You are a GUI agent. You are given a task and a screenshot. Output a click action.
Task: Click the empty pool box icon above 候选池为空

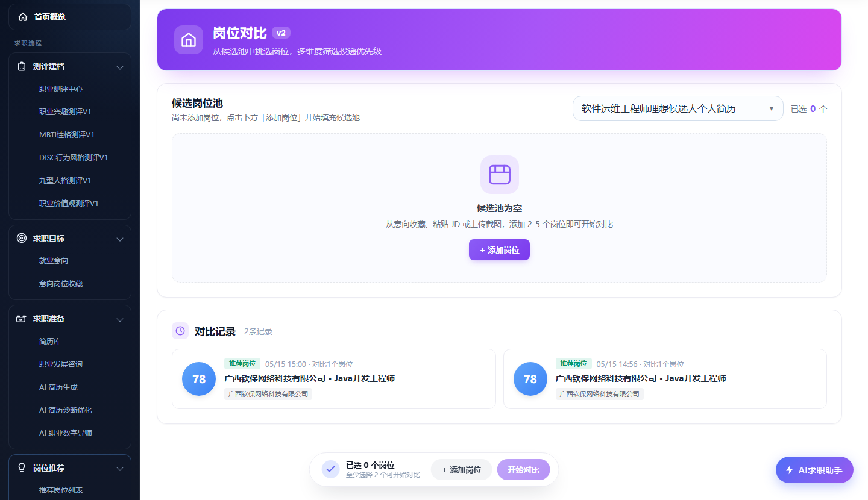(x=499, y=175)
